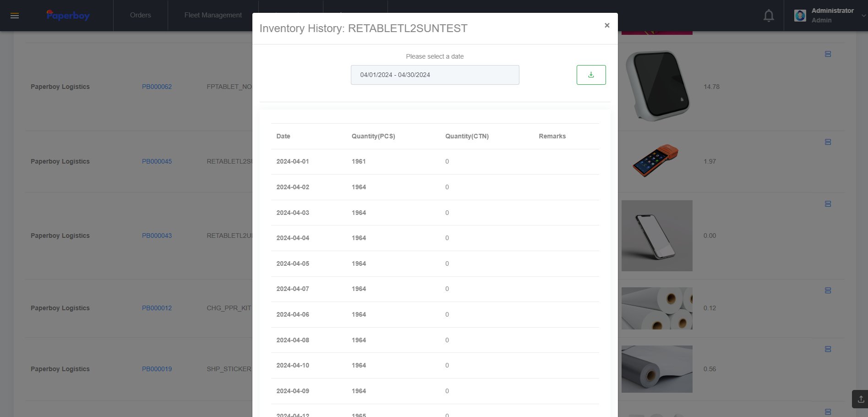Screen dimensions: 868x417
Task: Open inventory history icon for PB000019 row
Action: click(x=828, y=349)
